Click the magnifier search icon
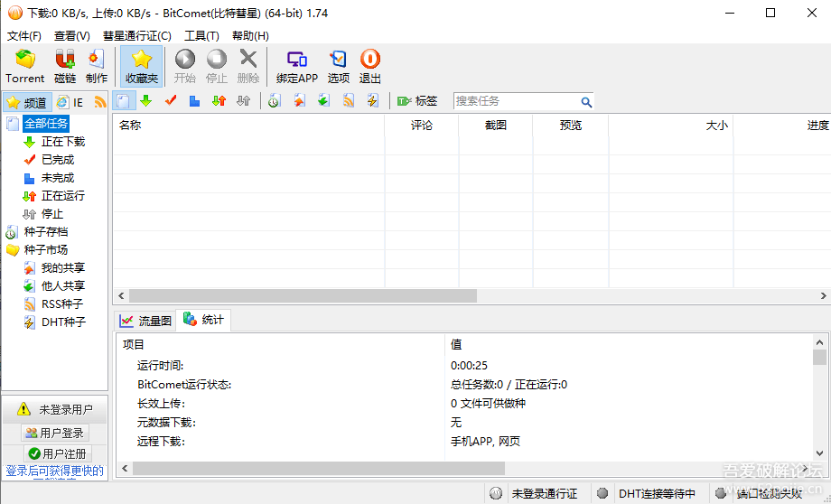831x504 pixels. coord(586,102)
